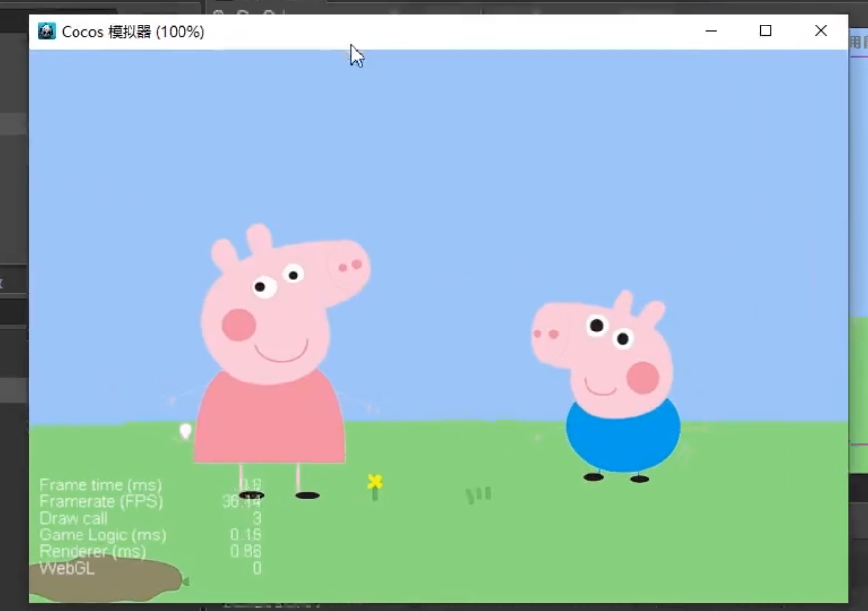Click the "Cocos 模拟器 (100%)" window title

pyautogui.click(x=132, y=32)
